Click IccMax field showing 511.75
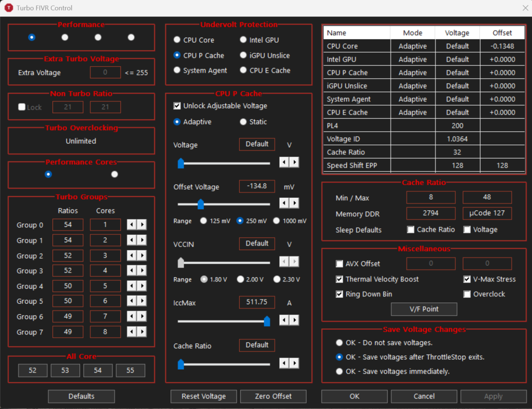 (x=257, y=302)
